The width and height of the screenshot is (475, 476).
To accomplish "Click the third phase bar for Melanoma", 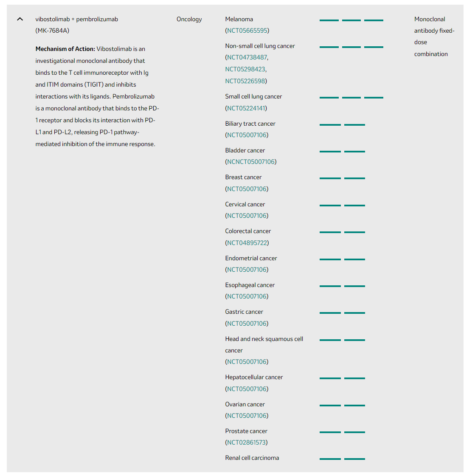I will tap(374, 20).
